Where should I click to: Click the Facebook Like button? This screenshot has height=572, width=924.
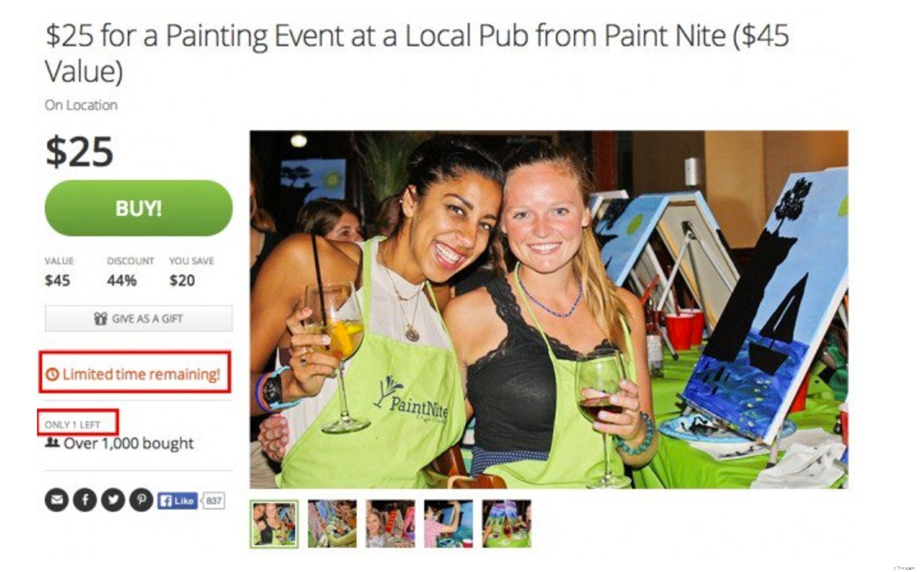tap(177, 500)
